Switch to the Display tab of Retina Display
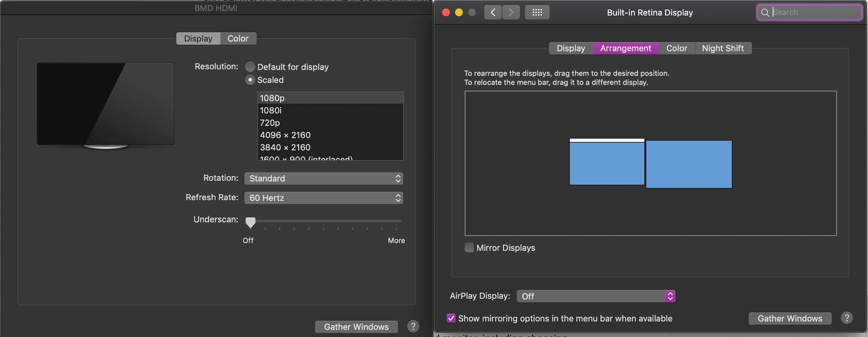The image size is (868, 337). click(x=570, y=48)
